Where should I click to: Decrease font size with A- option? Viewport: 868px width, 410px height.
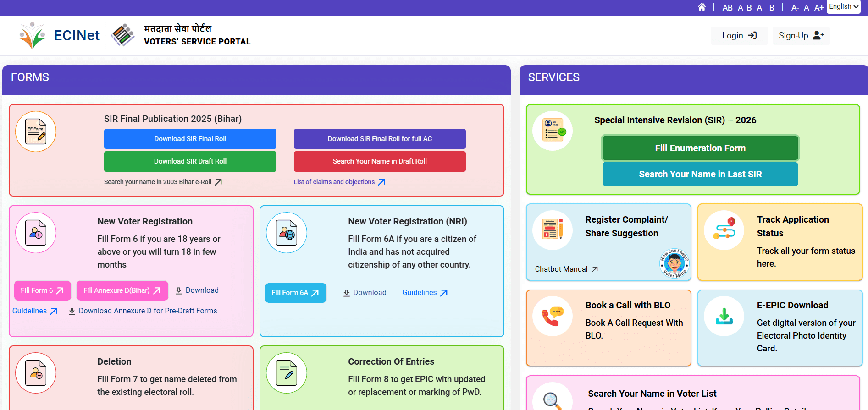(795, 8)
